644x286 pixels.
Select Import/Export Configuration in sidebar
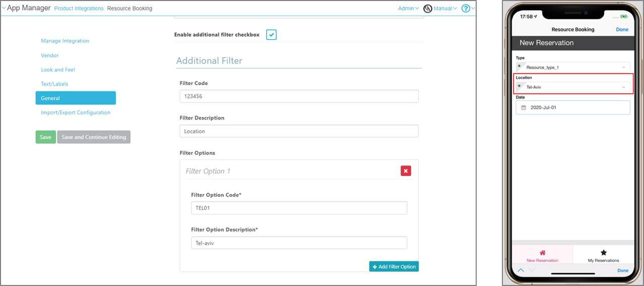pyautogui.click(x=76, y=112)
